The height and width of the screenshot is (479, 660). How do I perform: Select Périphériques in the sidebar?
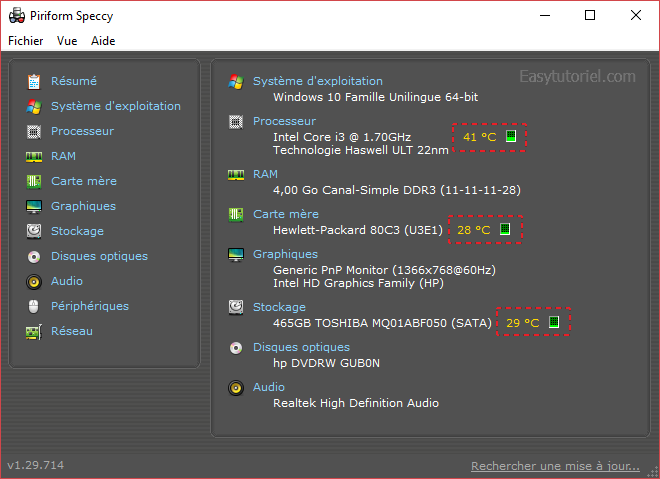pos(90,306)
